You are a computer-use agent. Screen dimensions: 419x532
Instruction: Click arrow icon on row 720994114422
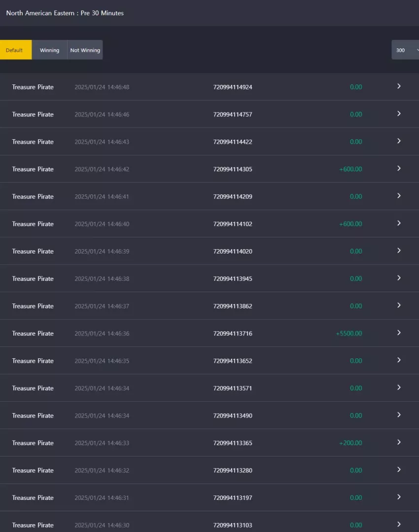point(399,141)
